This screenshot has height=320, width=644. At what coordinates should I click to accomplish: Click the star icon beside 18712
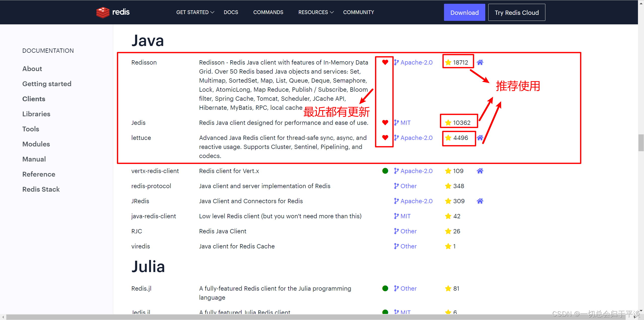(x=448, y=63)
